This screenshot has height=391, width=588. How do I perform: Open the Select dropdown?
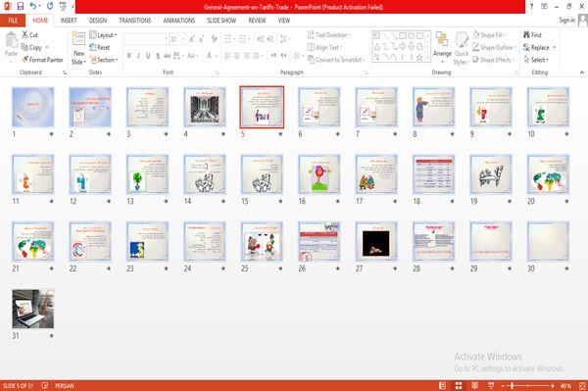(x=537, y=60)
